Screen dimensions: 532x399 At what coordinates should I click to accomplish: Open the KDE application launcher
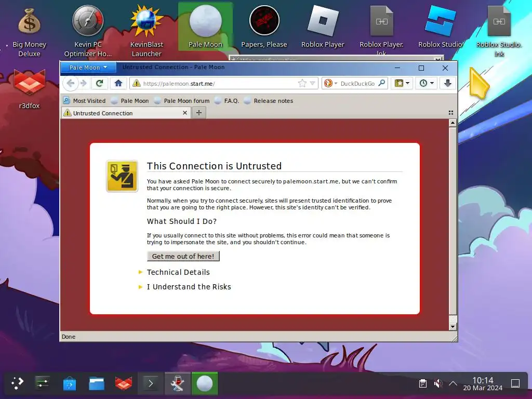(17, 383)
